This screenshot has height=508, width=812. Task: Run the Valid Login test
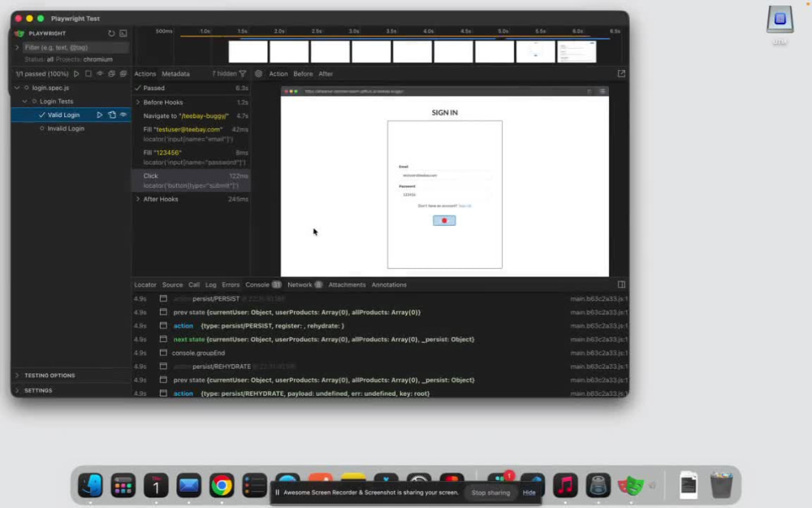tap(99, 115)
